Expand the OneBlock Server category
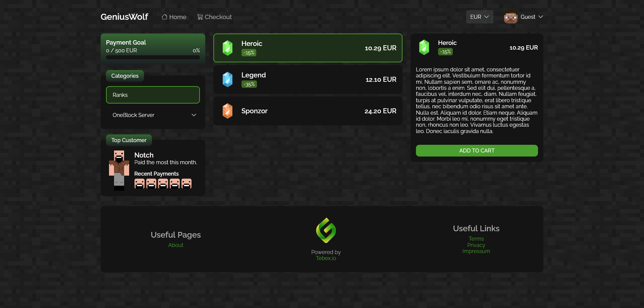Viewport: 644px width, 308px height. pyautogui.click(x=153, y=115)
